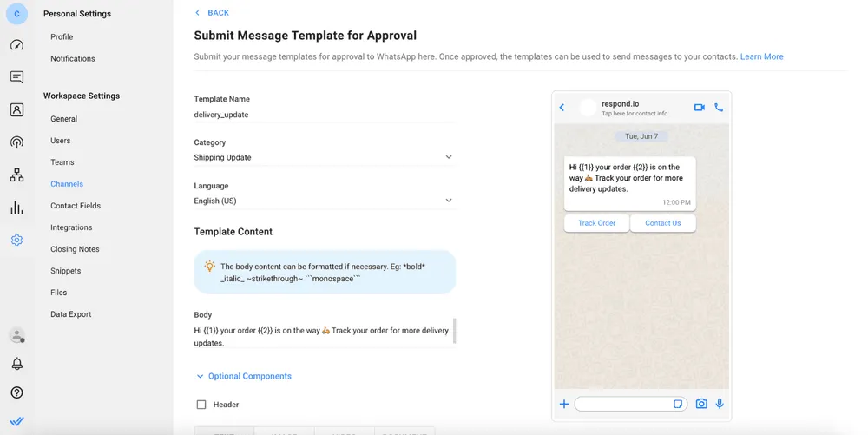Click the phone call icon in preview
This screenshot has height=435, width=868.
(x=719, y=108)
